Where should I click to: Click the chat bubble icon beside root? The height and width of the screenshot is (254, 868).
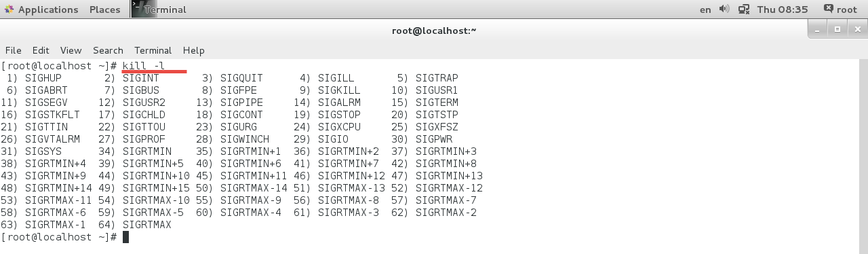coord(829,9)
